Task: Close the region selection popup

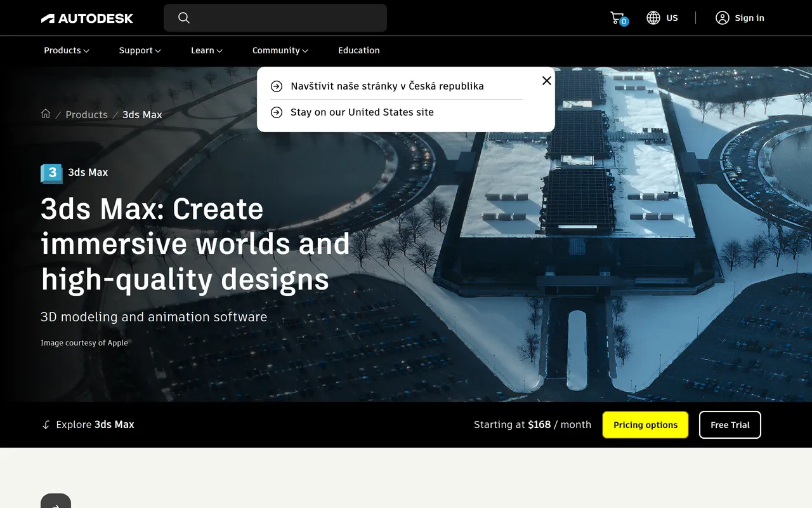Action: coord(547,81)
